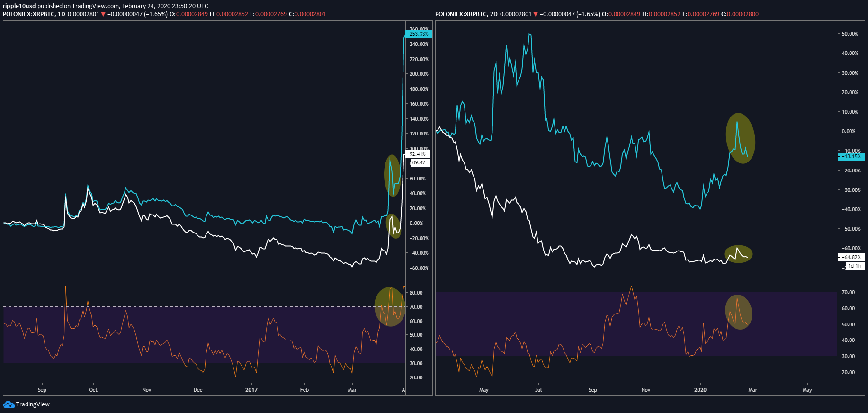Click the 220.00% axis label
The width and height of the screenshot is (868, 413).
click(419, 59)
